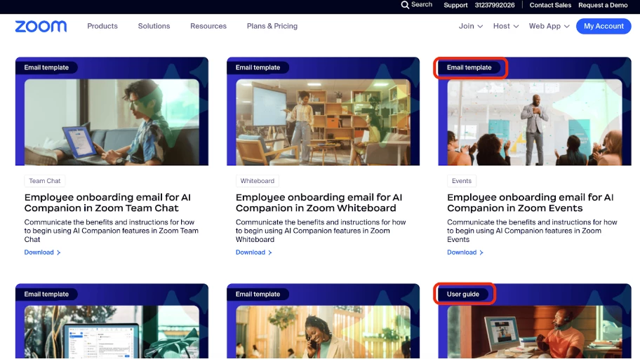
Task: Open the Zoom logo home link
Action: click(41, 26)
